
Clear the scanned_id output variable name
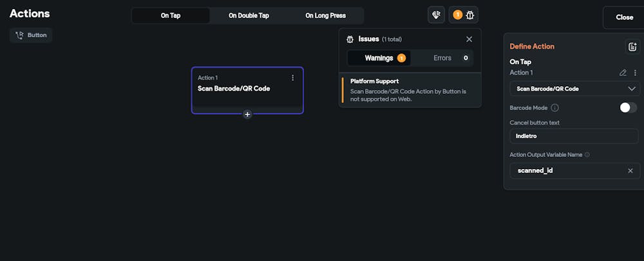pyautogui.click(x=630, y=170)
